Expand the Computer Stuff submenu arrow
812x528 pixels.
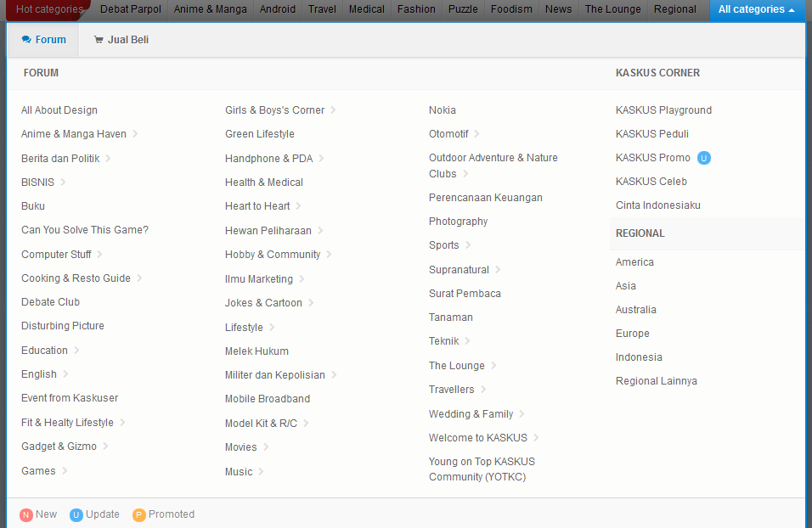click(x=99, y=254)
